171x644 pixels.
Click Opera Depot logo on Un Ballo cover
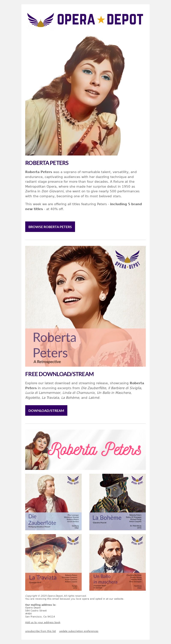(137, 541)
